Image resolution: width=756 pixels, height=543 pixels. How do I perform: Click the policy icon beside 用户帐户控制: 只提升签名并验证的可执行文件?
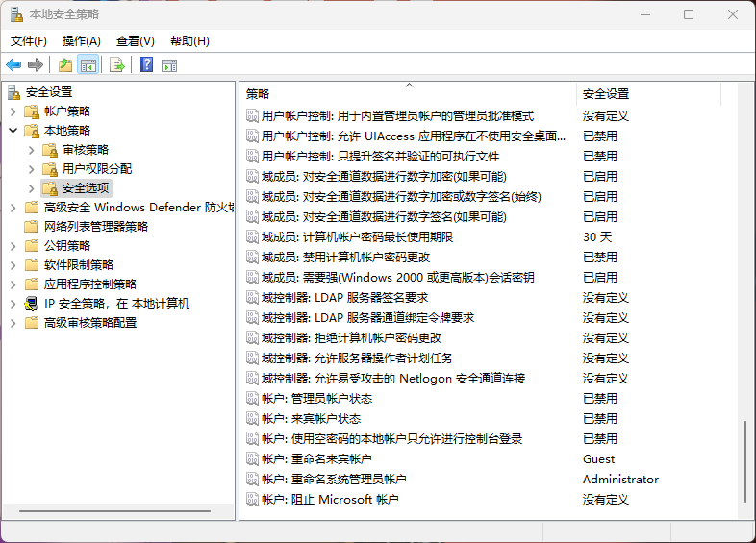pos(252,156)
